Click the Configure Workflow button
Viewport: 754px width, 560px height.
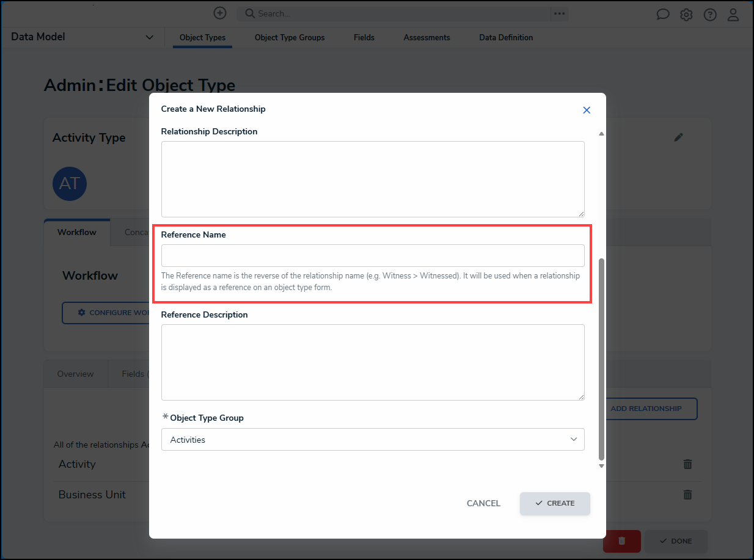[107, 313]
